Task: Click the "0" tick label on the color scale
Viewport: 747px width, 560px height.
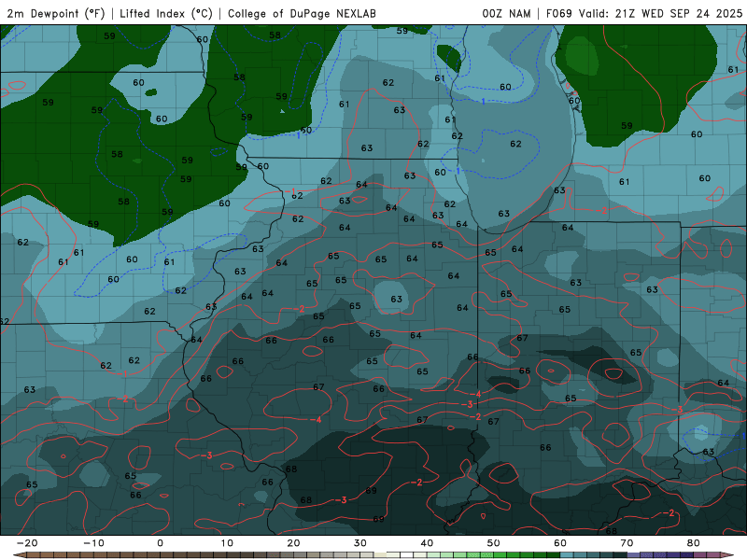Action: (x=160, y=543)
